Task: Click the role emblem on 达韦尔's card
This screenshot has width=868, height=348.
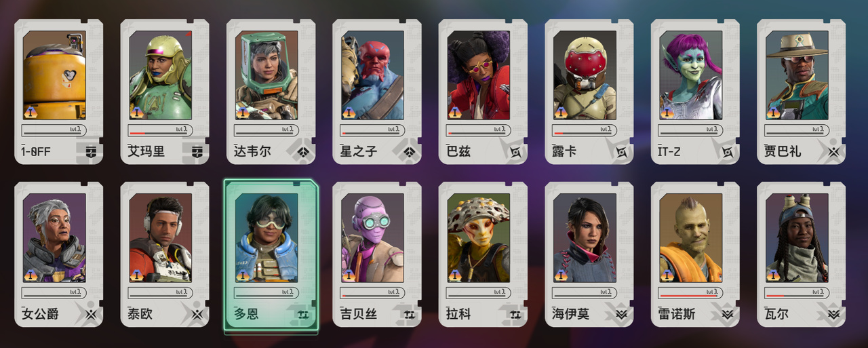Action: tap(303, 151)
